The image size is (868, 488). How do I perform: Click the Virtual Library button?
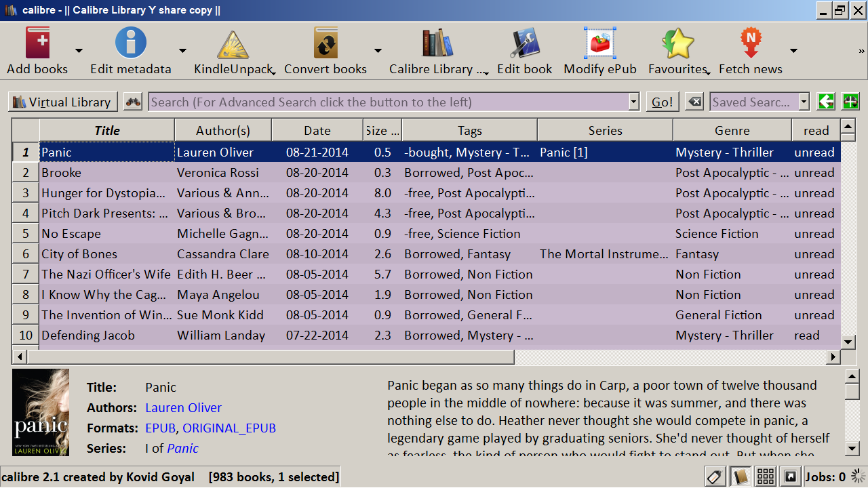click(x=63, y=102)
